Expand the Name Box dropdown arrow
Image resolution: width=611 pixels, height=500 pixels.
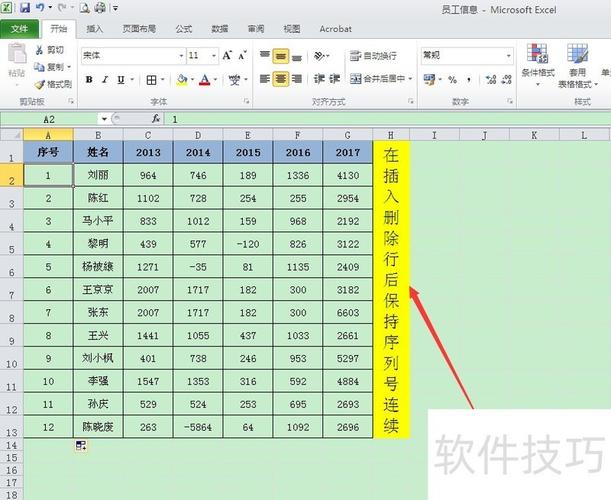coord(104,119)
